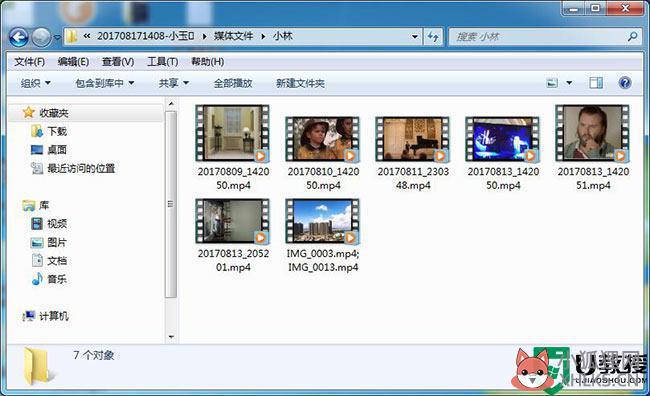The height and width of the screenshot is (396, 650).
Task: Click the 新建文件夹 button
Action: tap(300, 83)
